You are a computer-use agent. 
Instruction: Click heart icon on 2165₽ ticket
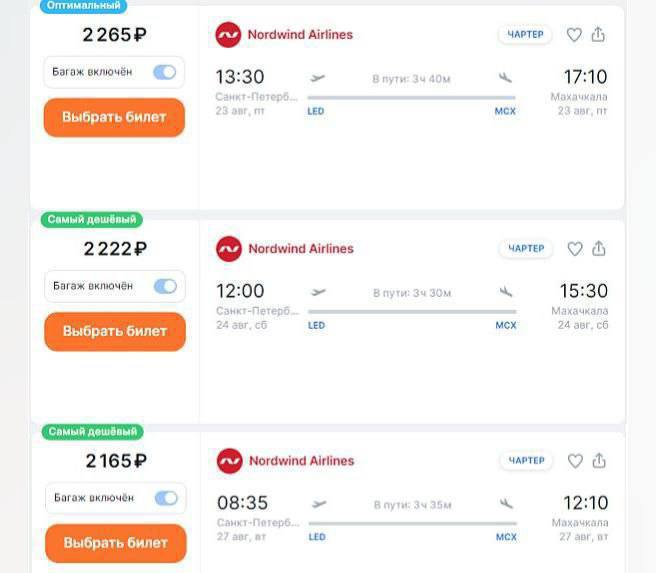(575, 461)
